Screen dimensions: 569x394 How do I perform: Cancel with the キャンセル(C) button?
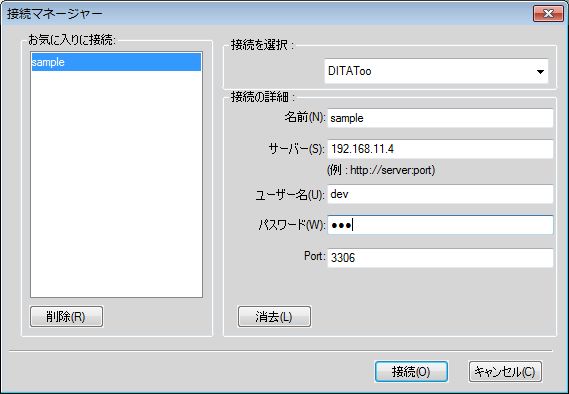pos(505,372)
